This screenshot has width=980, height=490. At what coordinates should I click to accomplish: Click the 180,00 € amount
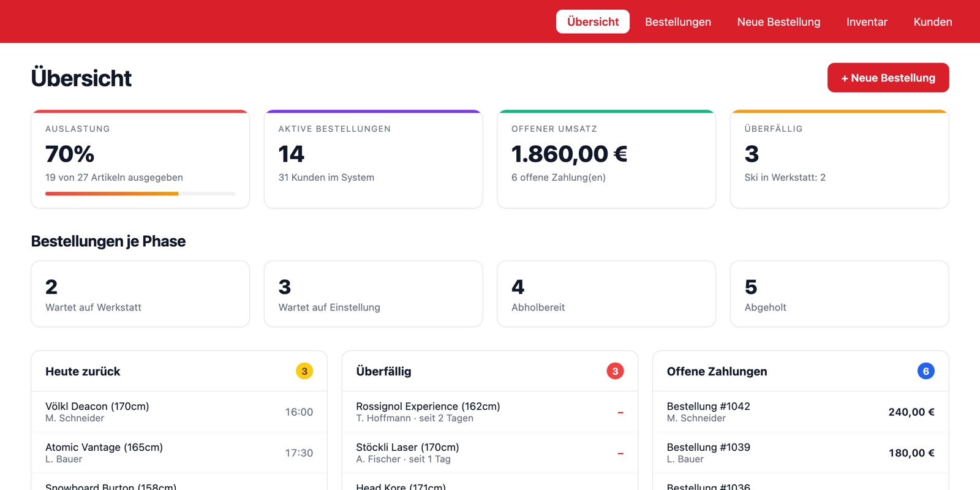[x=911, y=453]
